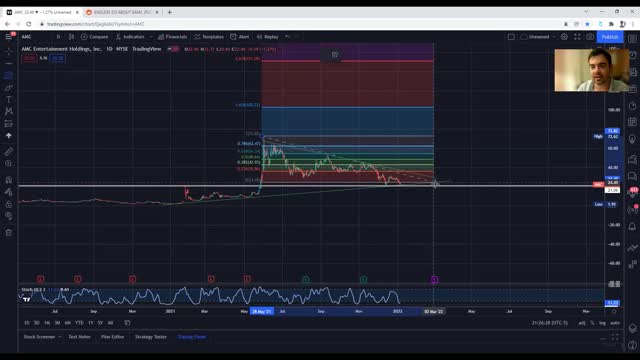
Task: Expand the favorite indicators dropdown arrow
Action: (151, 37)
